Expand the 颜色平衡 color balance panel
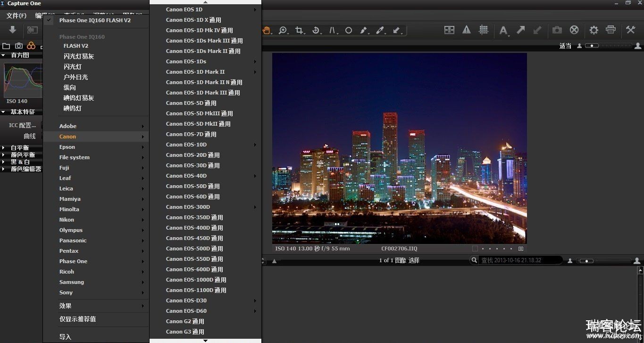The height and width of the screenshot is (343, 644). 3,155
